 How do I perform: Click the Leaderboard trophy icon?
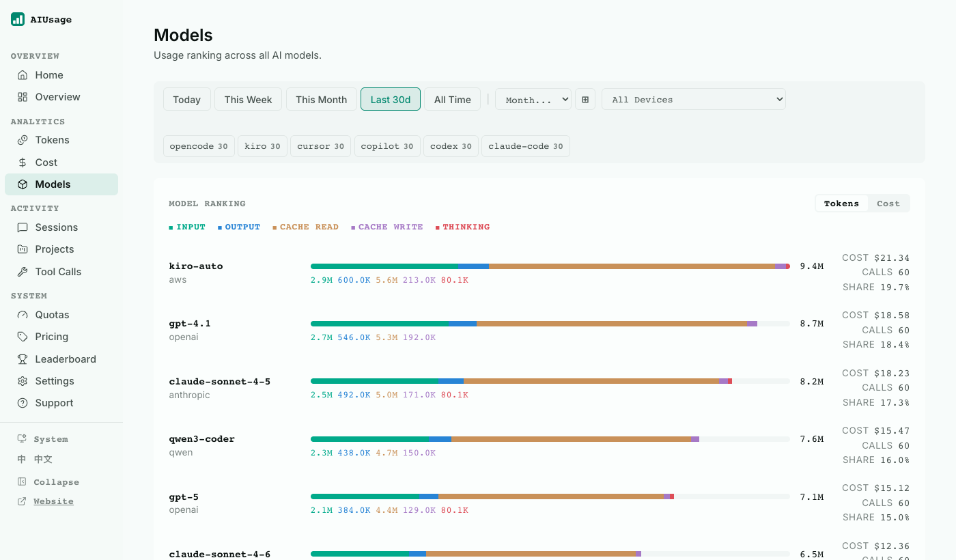click(23, 359)
